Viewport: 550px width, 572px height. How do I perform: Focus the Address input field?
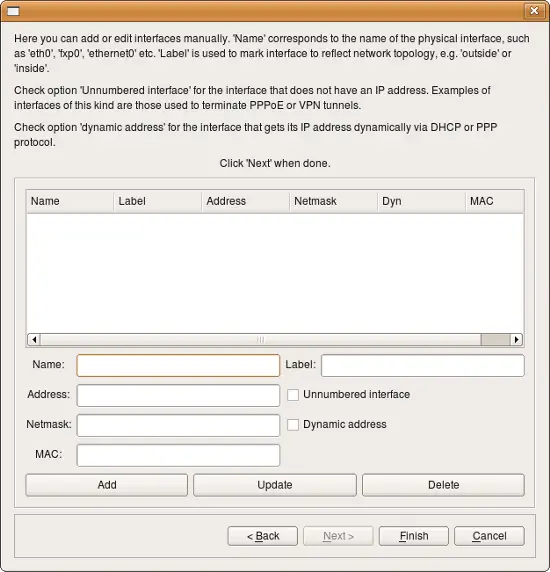[178, 395]
